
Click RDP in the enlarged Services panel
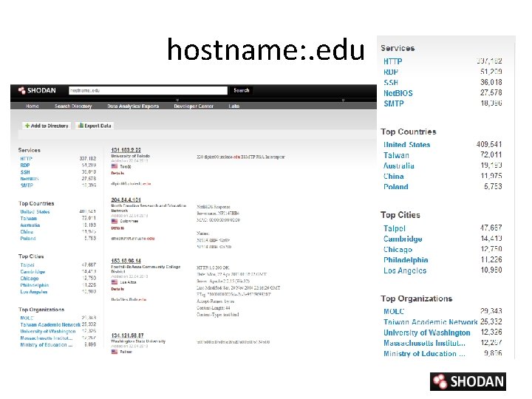click(x=391, y=72)
